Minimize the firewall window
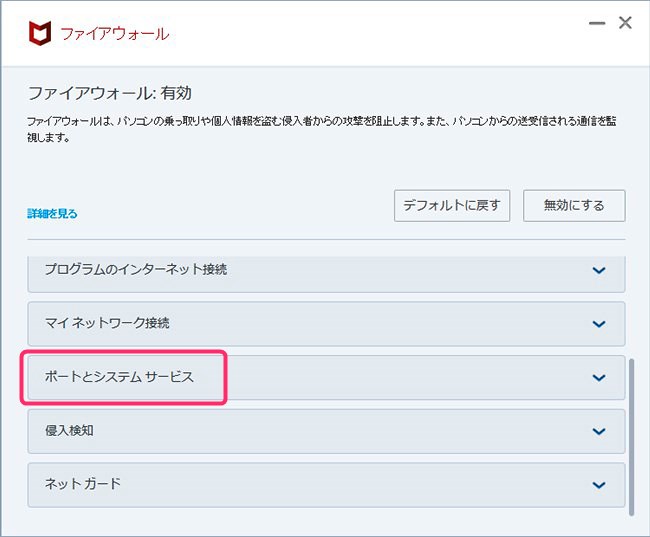 [597, 23]
